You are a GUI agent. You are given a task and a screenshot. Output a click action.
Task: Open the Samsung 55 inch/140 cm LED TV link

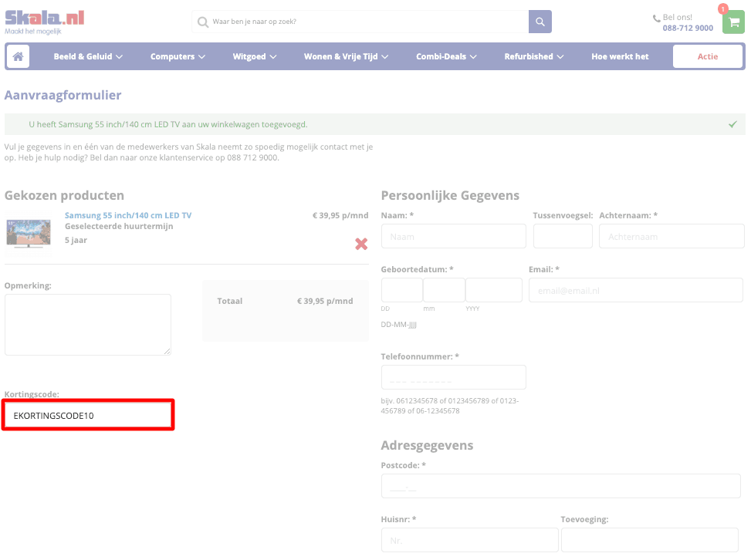[128, 215]
